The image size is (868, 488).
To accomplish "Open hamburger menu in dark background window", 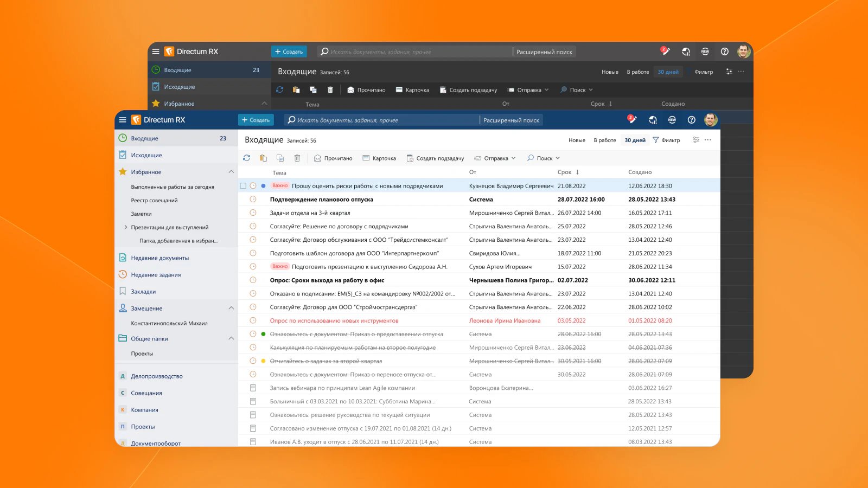I will click(156, 52).
